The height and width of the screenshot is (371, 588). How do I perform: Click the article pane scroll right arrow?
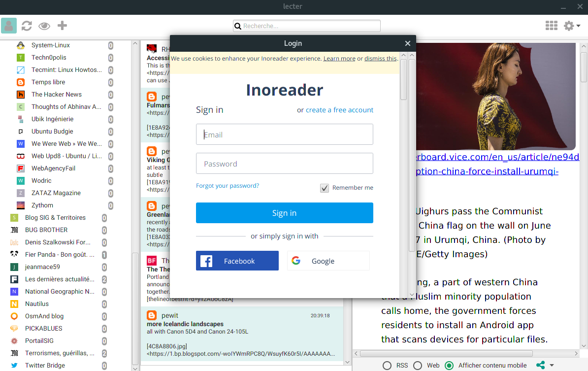tap(576, 354)
